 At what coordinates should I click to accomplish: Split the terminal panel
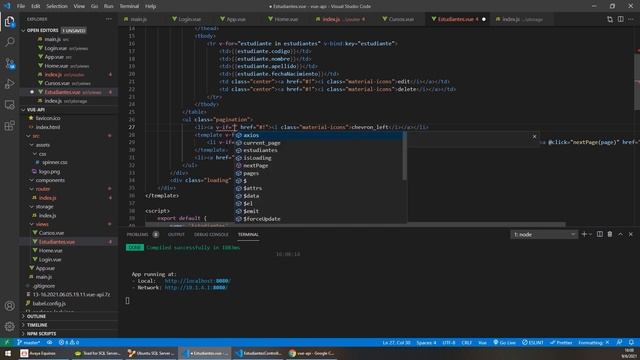point(600,234)
